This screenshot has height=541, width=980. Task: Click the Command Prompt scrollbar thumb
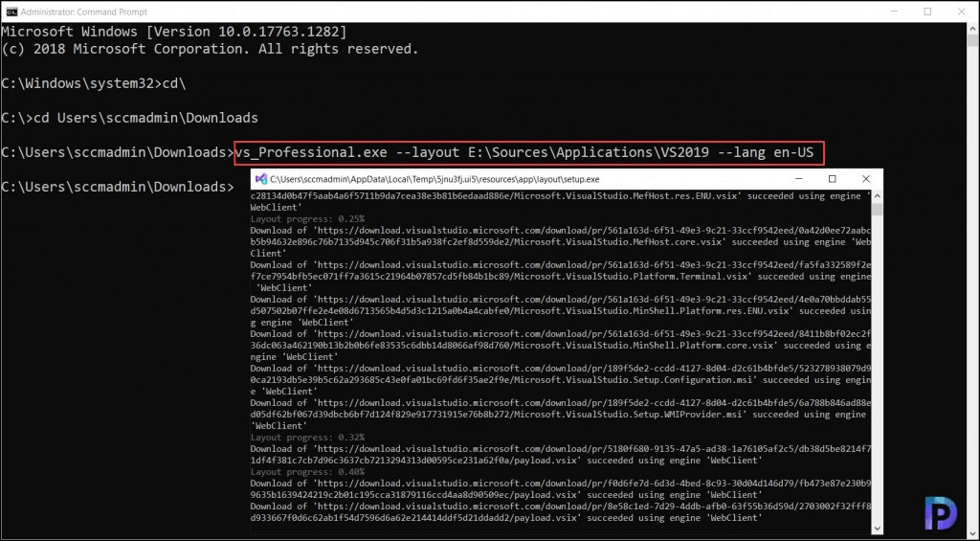click(972, 40)
